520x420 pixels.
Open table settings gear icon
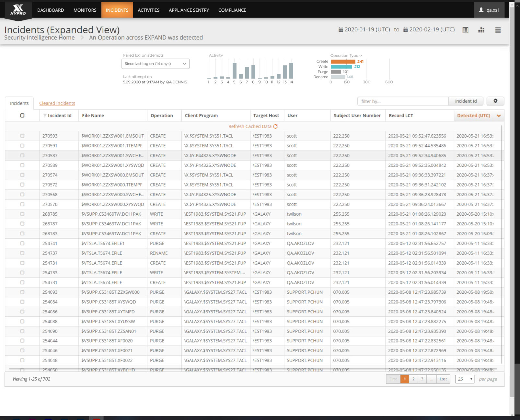click(495, 101)
